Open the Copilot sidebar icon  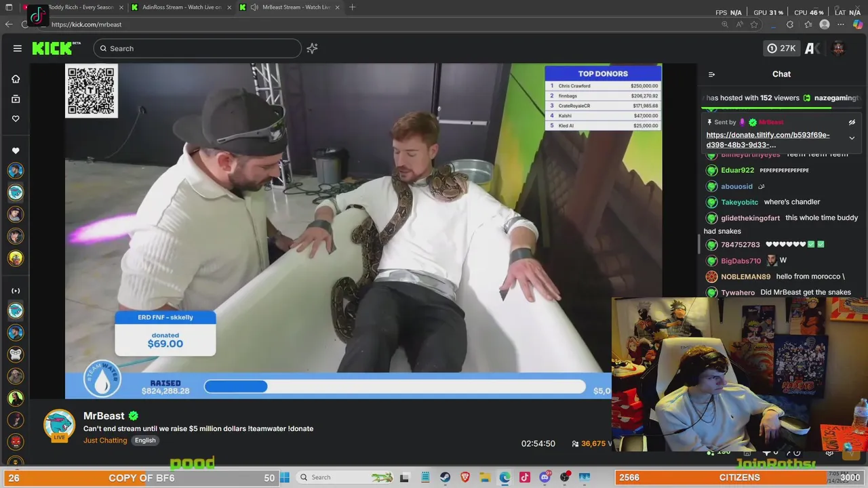coord(858,24)
